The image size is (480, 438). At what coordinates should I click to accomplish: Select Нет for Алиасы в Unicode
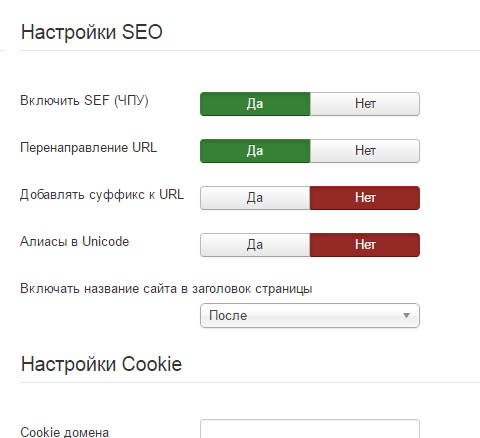click(x=365, y=245)
